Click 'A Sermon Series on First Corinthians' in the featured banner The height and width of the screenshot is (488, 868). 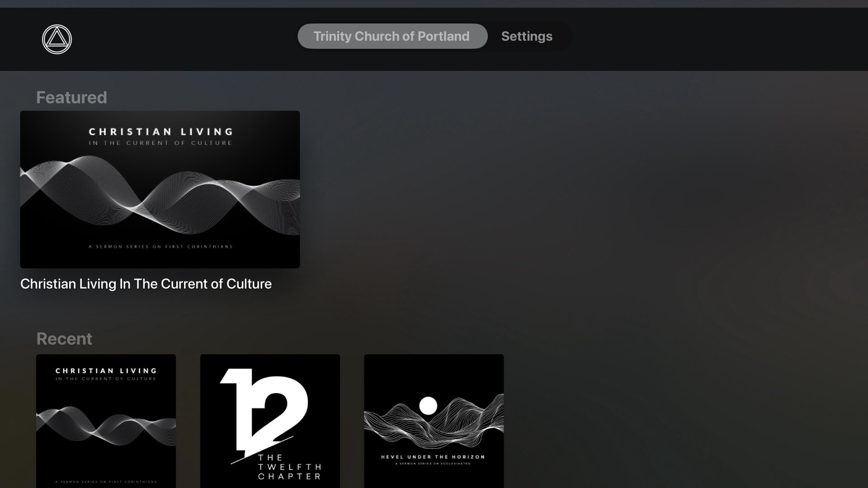160,247
